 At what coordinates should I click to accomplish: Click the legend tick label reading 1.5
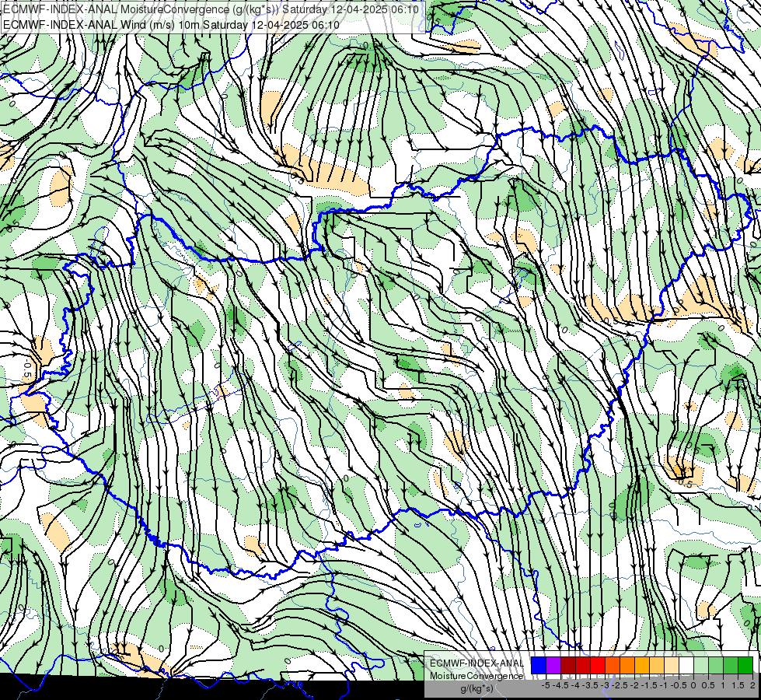738,685
